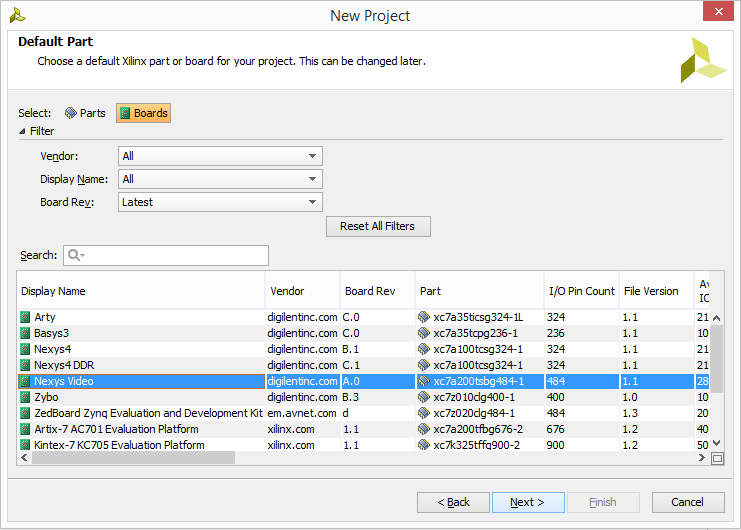Click the Nexys4 DDR board icon
The height and width of the screenshot is (530, 741).
[x=25, y=365]
